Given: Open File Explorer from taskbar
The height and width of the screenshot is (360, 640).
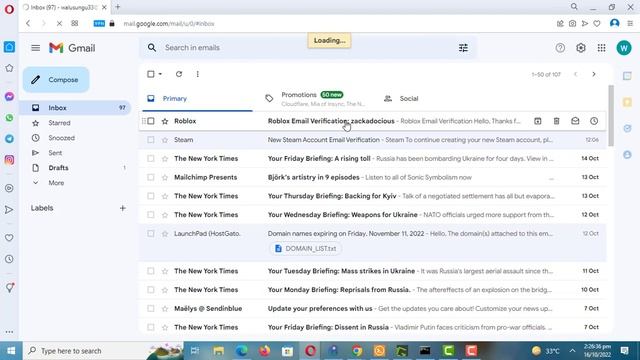Looking at the screenshot, I should click(218, 351).
